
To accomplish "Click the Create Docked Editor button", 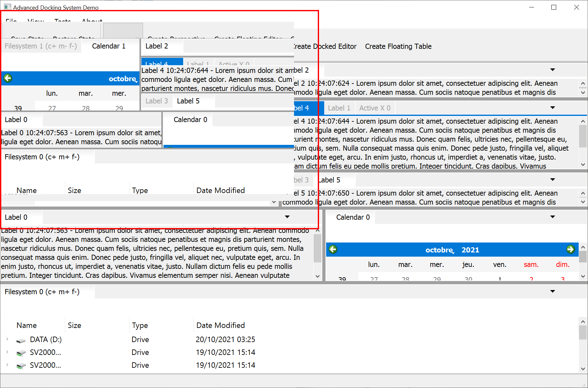I will [325, 46].
